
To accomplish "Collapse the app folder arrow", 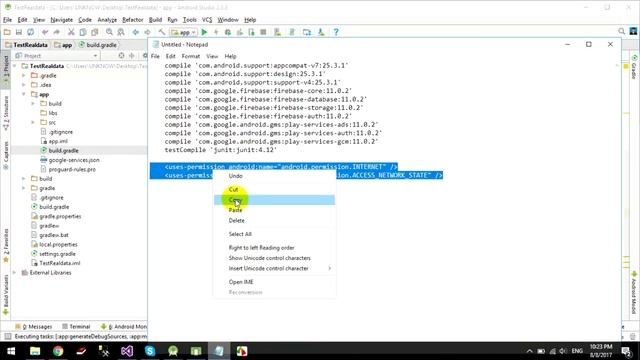I will click(24, 94).
